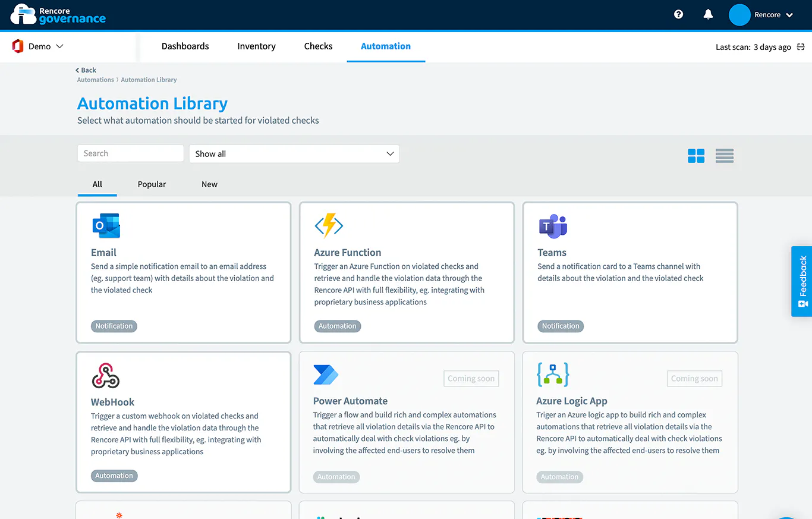Click the Automation Library heading
The image size is (812, 519).
[x=152, y=103]
